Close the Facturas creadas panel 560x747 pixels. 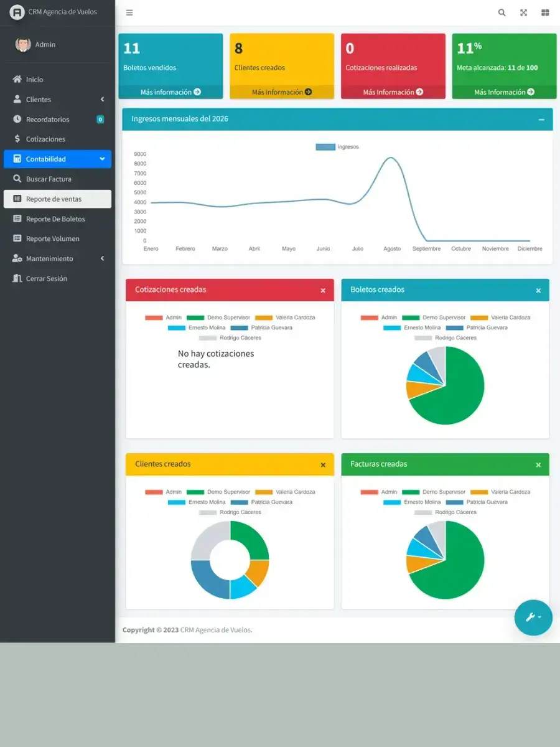coord(538,465)
